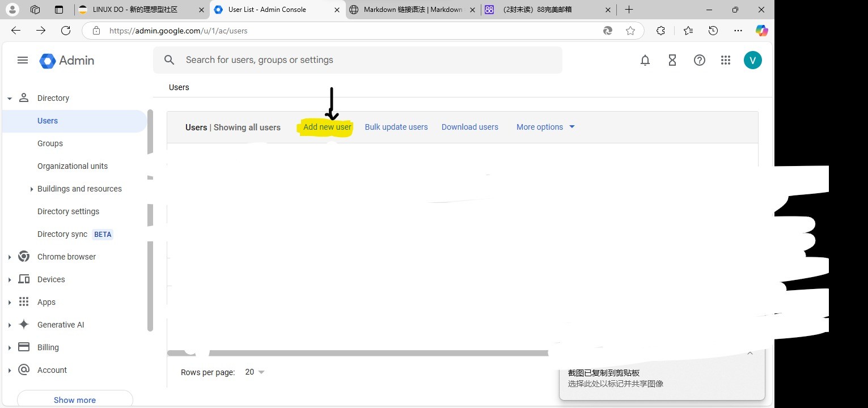
Task: Open the main hamburger menu
Action: (23, 60)
